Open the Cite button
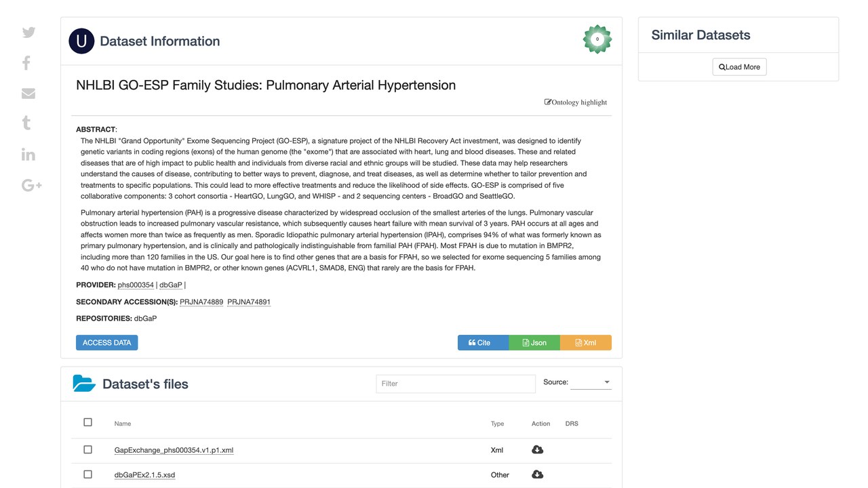The width and height of the screenshot is (868, 488). tap(483, 342)
